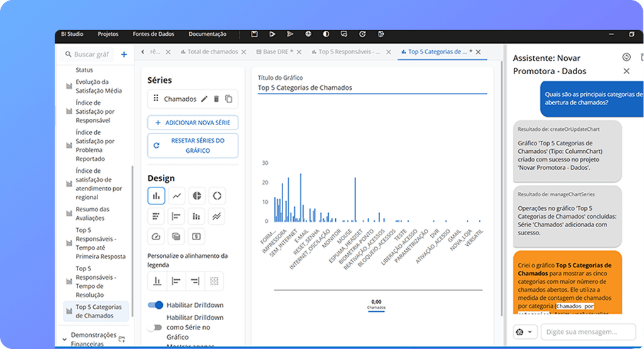Click the filled play icon in the toolbar
644x349 pixels.
pos(272,34)
